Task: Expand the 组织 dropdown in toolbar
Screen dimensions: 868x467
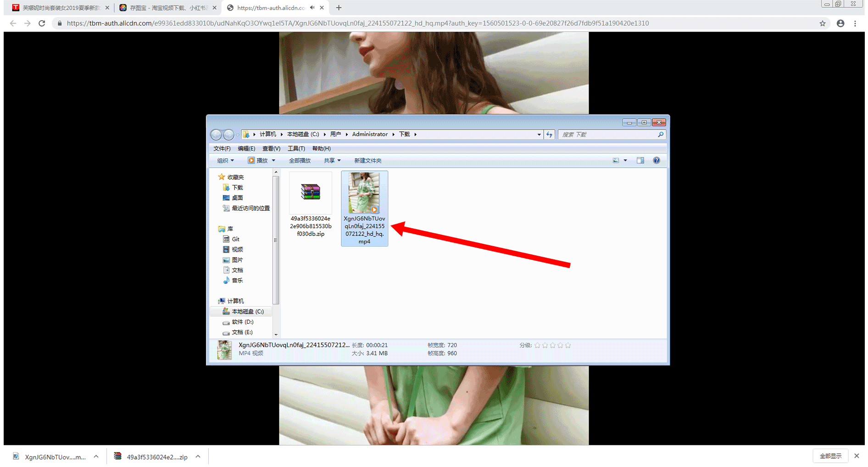Action: pyautogui.click(x=225, y=160)
